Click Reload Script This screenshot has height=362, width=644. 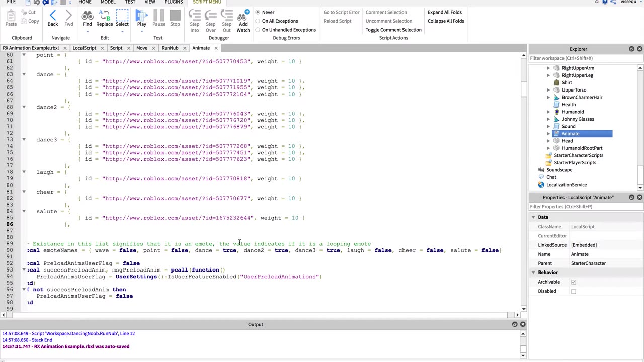tap(337, 21)
